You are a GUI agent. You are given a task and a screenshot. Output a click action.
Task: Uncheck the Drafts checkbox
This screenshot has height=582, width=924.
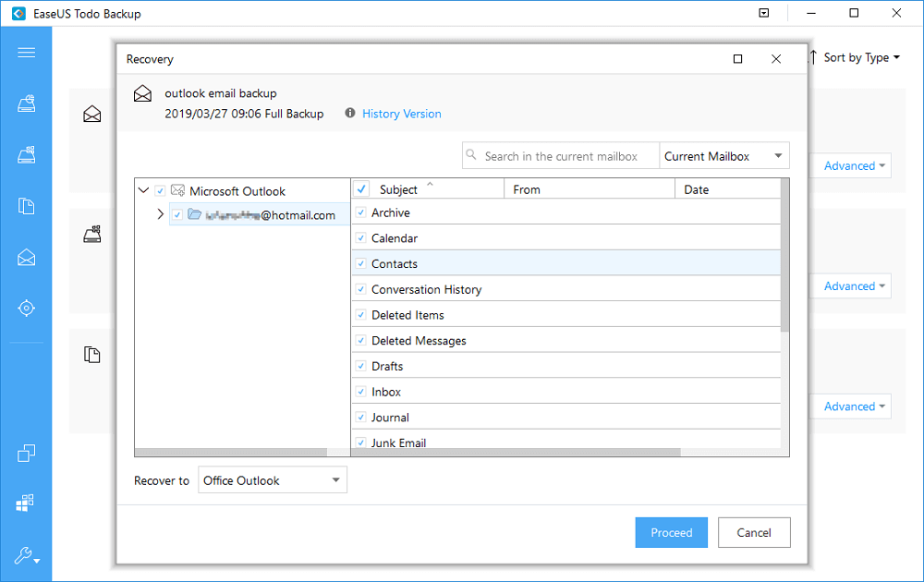pyautogui.click(x=361, y=366)
